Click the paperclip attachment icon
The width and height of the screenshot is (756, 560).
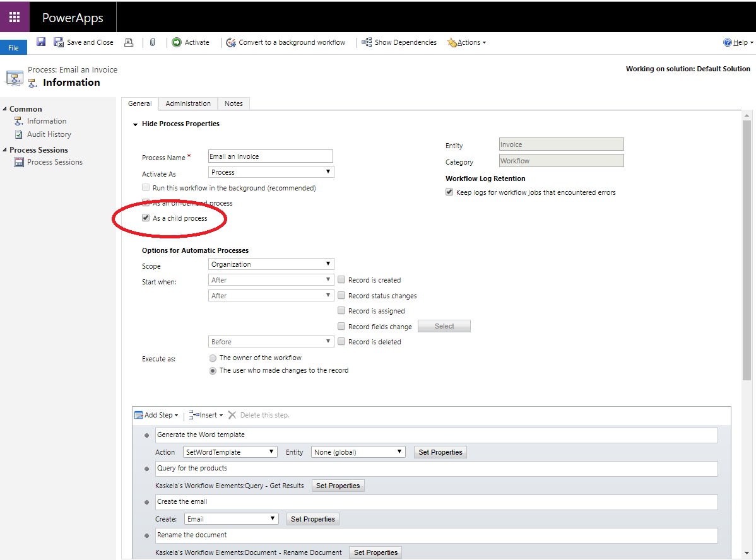152,42
